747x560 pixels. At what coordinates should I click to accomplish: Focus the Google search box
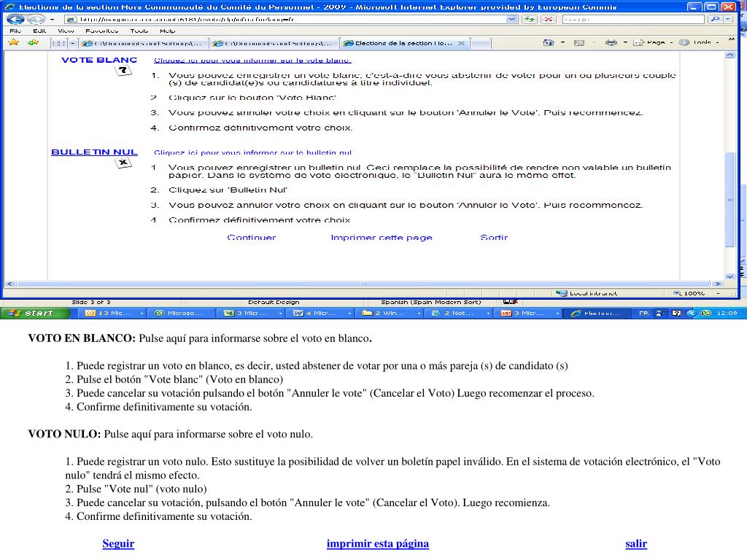pos(633,20)
